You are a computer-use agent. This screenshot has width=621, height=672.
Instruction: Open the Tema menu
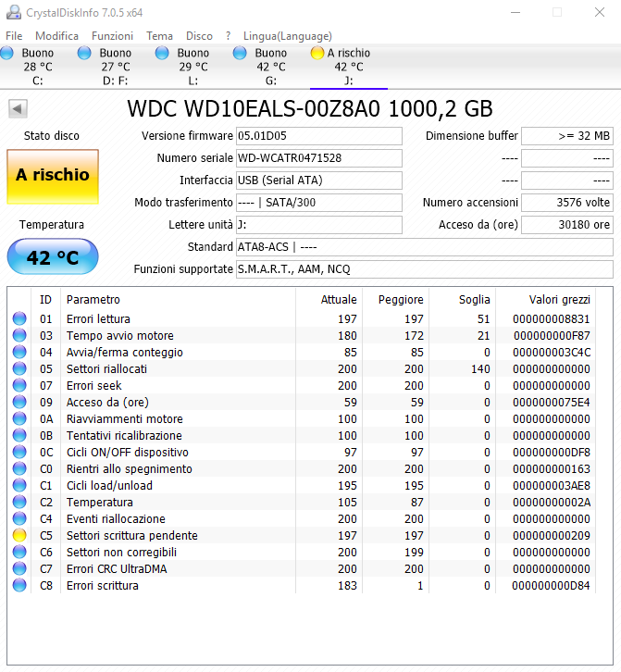point(159,36)
